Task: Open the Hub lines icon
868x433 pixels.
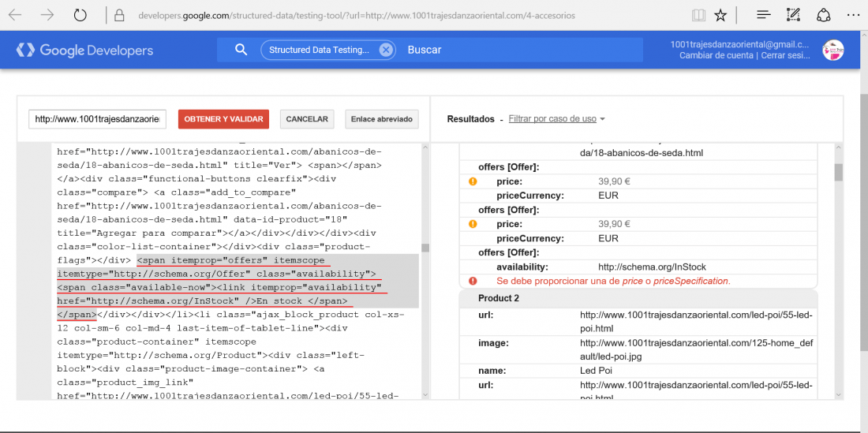Action: pos(763,16)
